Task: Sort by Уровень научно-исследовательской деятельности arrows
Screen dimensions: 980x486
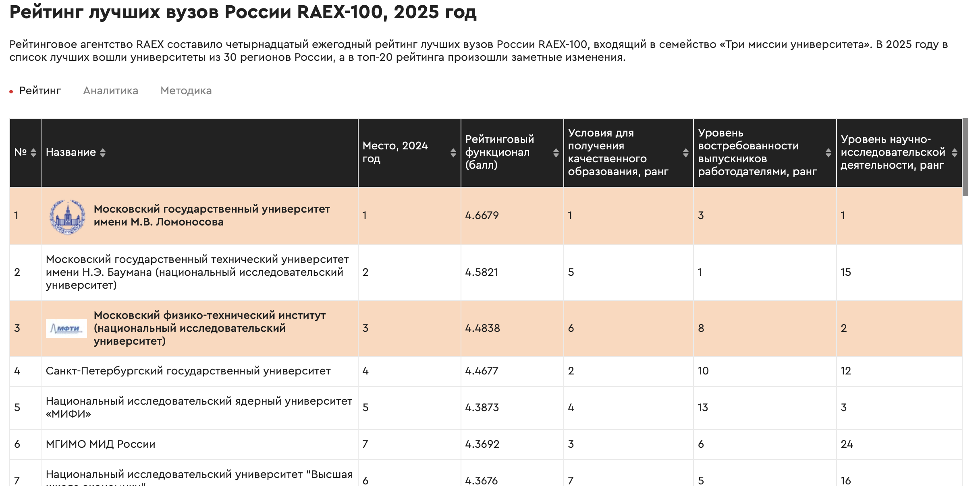Action: [x=955, y=153]
